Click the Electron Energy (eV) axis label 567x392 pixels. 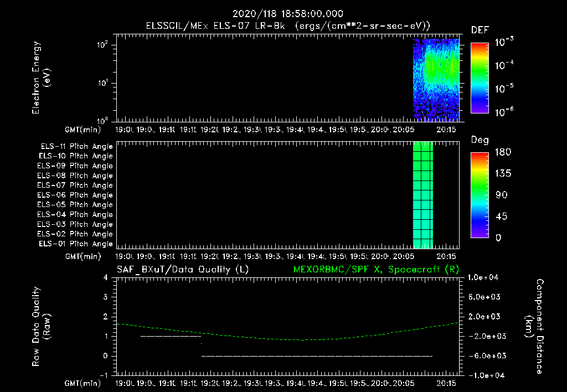click(x=41, y=78)
